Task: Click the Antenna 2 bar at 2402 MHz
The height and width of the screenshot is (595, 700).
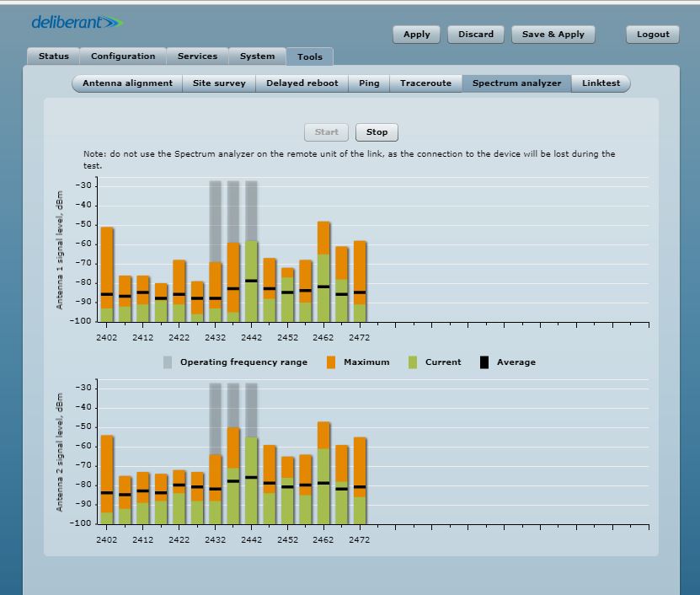Action: coord(107,480)
